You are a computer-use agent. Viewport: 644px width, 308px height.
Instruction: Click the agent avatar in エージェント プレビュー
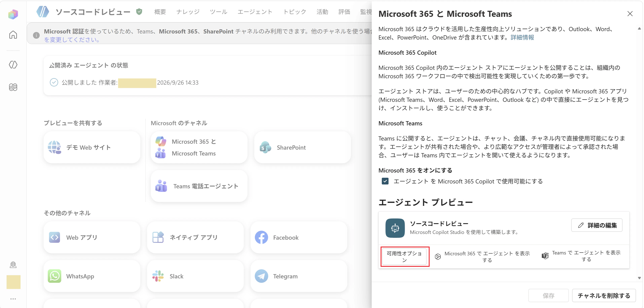395,228
